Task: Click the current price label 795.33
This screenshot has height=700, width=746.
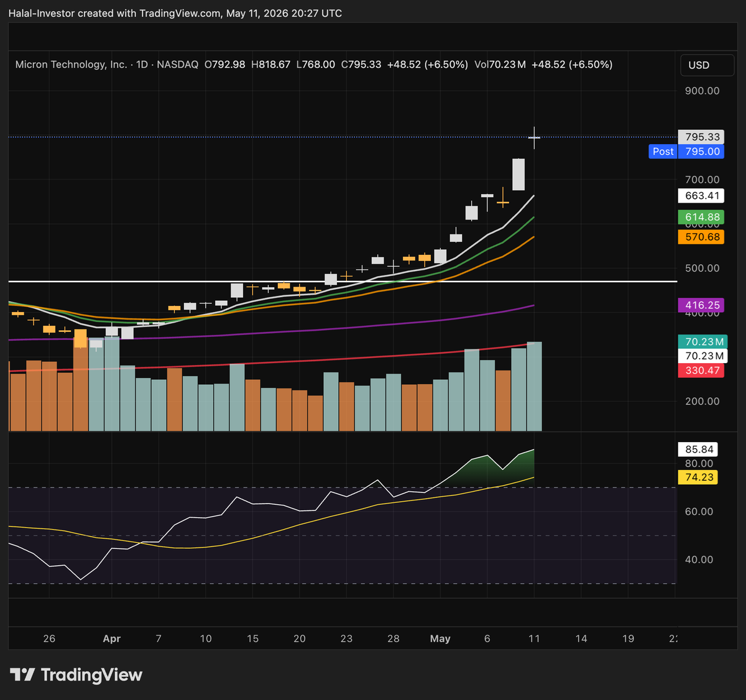Action: pyautogui.click(x=702, y=137)
